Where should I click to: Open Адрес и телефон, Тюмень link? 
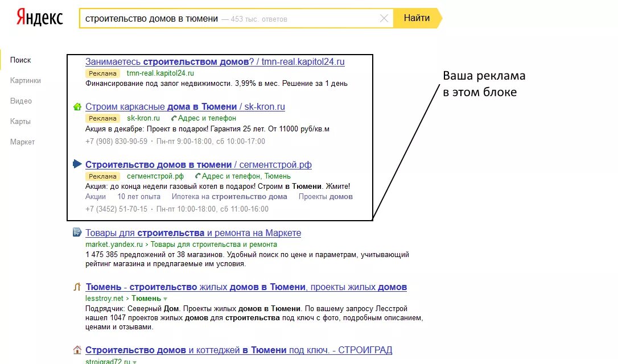tap(246, 176)
